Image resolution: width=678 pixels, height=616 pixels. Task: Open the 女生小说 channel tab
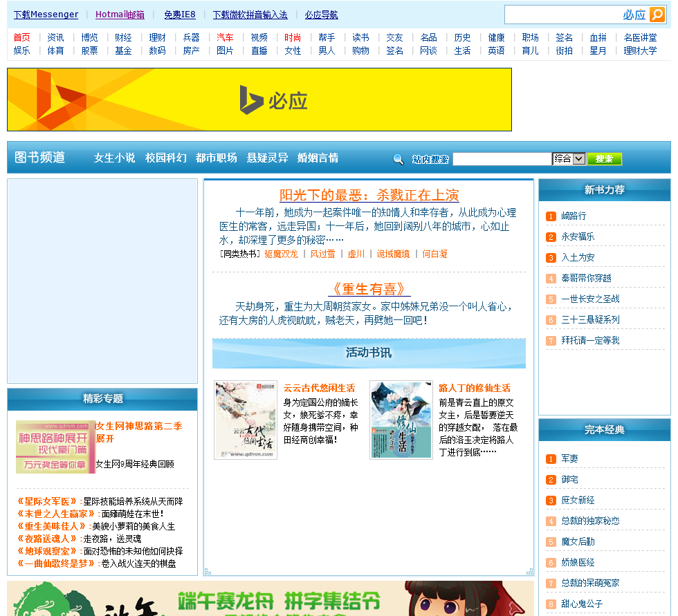pyautogui.click(x=114, y=158)
